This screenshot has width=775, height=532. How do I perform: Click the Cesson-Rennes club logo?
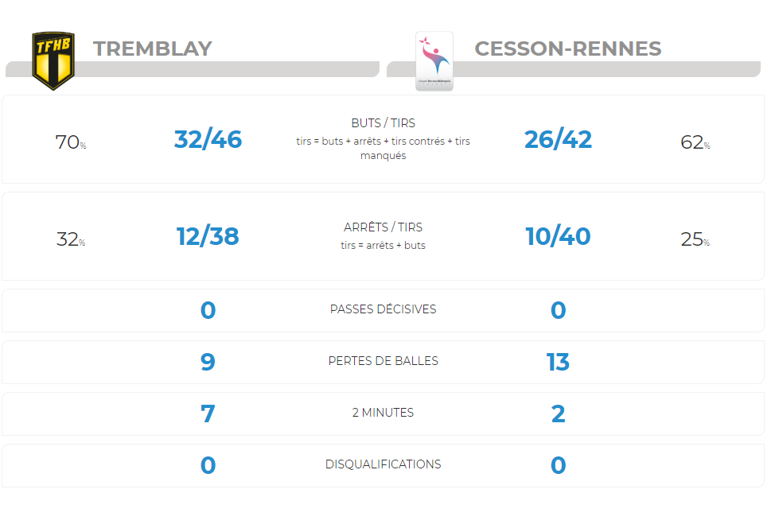tap(434, 61)
